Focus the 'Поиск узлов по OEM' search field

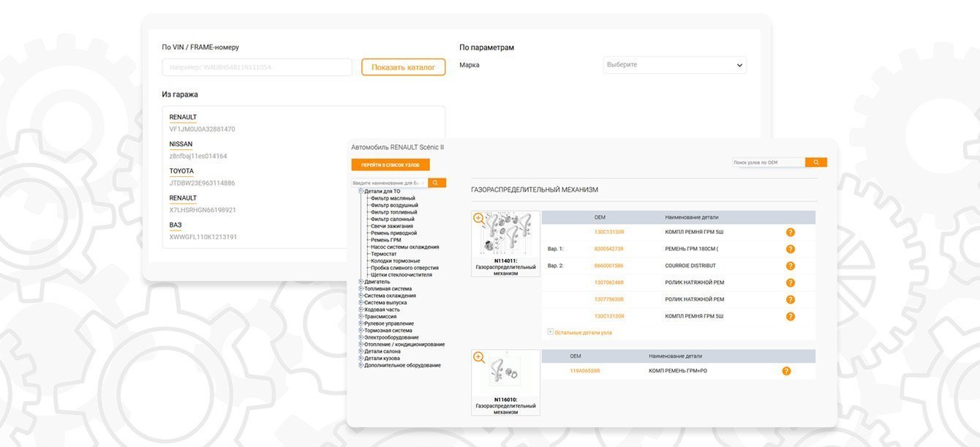(x=769, y=162)
